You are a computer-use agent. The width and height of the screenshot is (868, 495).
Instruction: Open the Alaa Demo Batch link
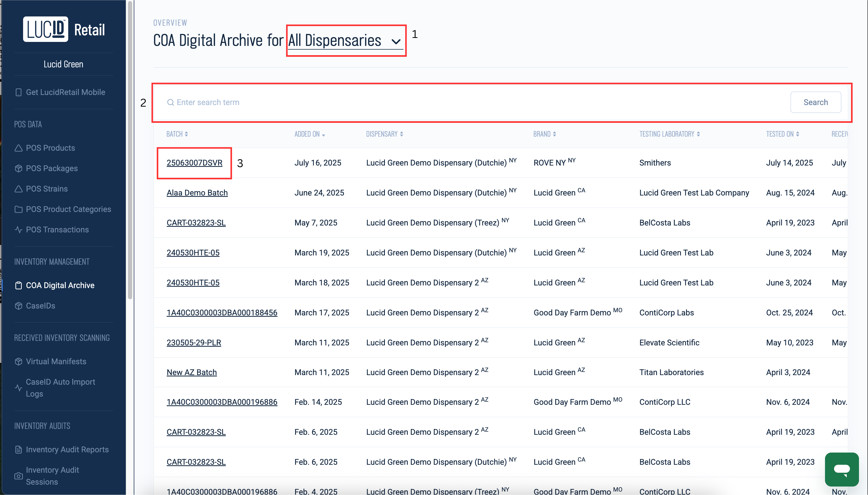pyautogui.click(x=197, y=193)
